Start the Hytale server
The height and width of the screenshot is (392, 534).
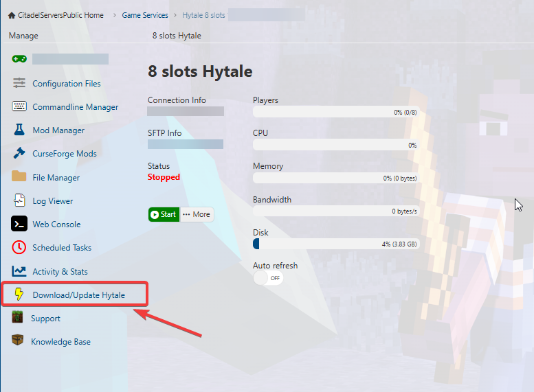coord(164,214)
